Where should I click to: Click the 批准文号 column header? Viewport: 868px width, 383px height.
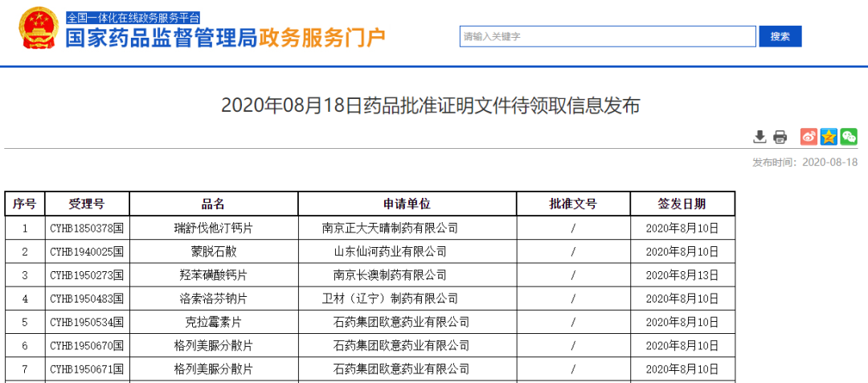click(574, 204)
